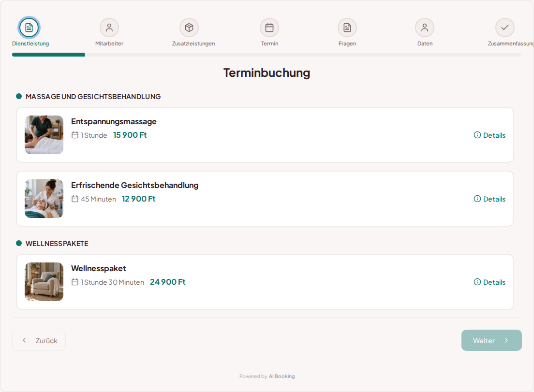Click the 15 900 Ft price
The height and width of the screenshot is (392, 534).
[130, 135]
